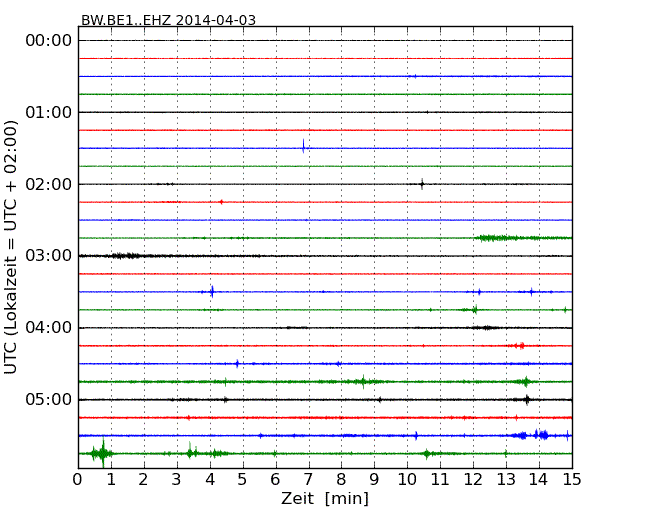Click the x-axis tick label 15
Viewport: 650px width, 520px height.
pos(572,480)
